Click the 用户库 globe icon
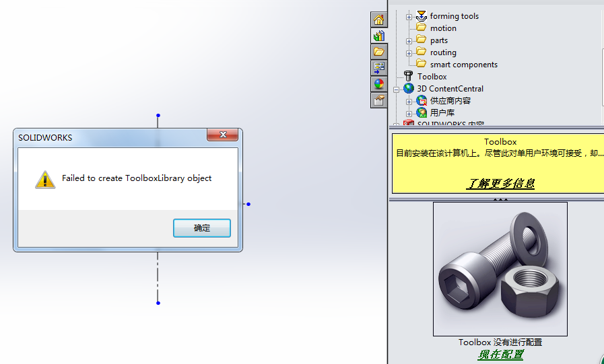The image size is (604, 364). 422,113
